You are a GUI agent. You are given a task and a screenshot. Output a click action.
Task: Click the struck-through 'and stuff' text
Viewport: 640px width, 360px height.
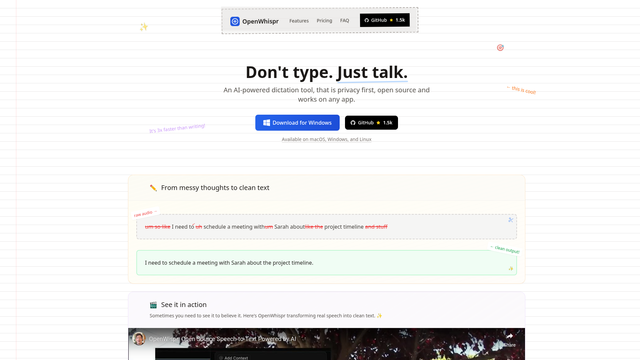(376, 227)
